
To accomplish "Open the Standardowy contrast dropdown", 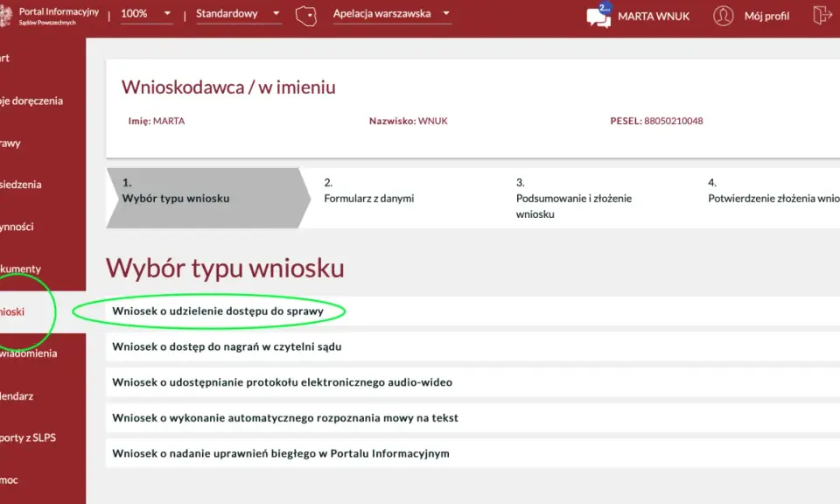I will pyautogui.click(x=238, y=14).
